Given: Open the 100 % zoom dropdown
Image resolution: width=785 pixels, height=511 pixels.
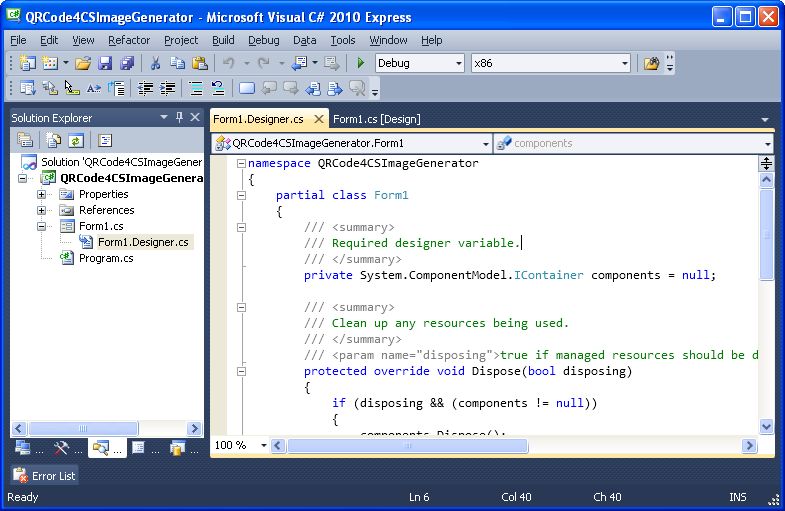Looking at the screenshot, I should coord(264,445).
